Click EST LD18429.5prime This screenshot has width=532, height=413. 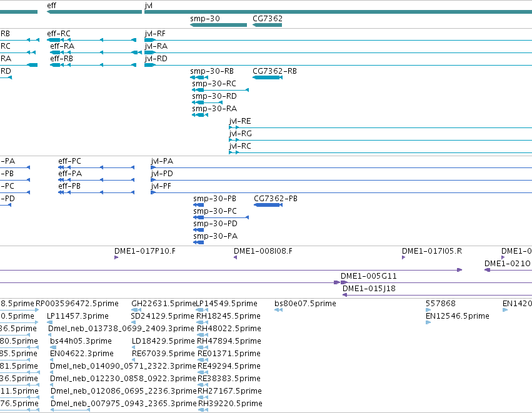133,347
